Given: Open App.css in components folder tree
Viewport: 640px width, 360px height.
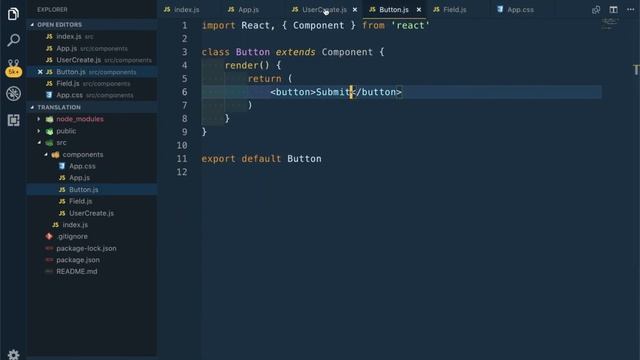Looking at the screenshot, I should point(92,166).
